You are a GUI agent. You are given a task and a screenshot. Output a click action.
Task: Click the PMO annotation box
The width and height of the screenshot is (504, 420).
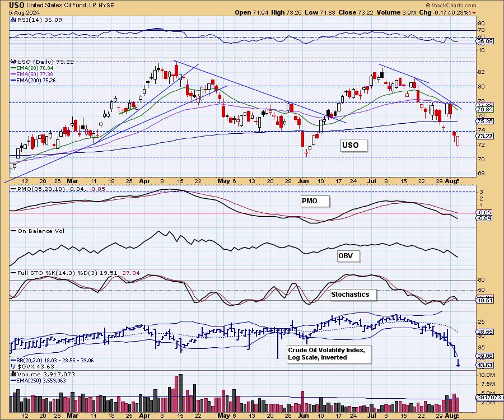(315, 201)
